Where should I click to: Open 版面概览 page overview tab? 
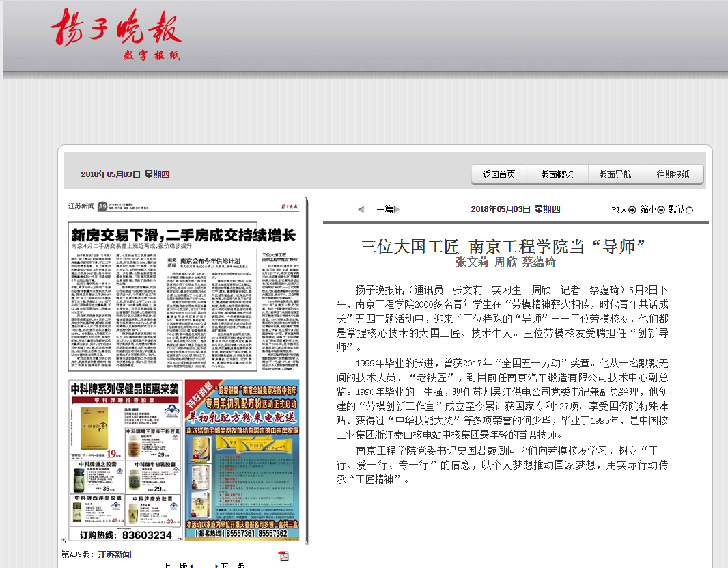pyautogui.click(x=557, y=174)
